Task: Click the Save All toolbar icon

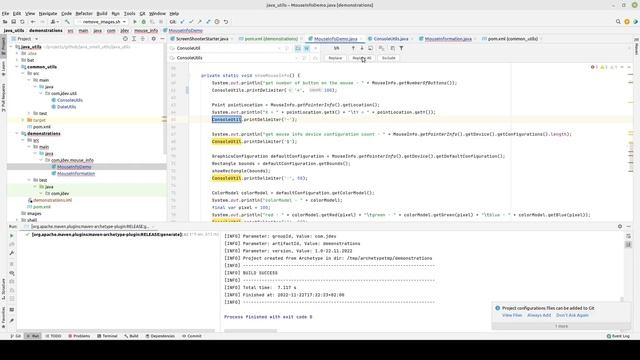Action: coord(13,22)
